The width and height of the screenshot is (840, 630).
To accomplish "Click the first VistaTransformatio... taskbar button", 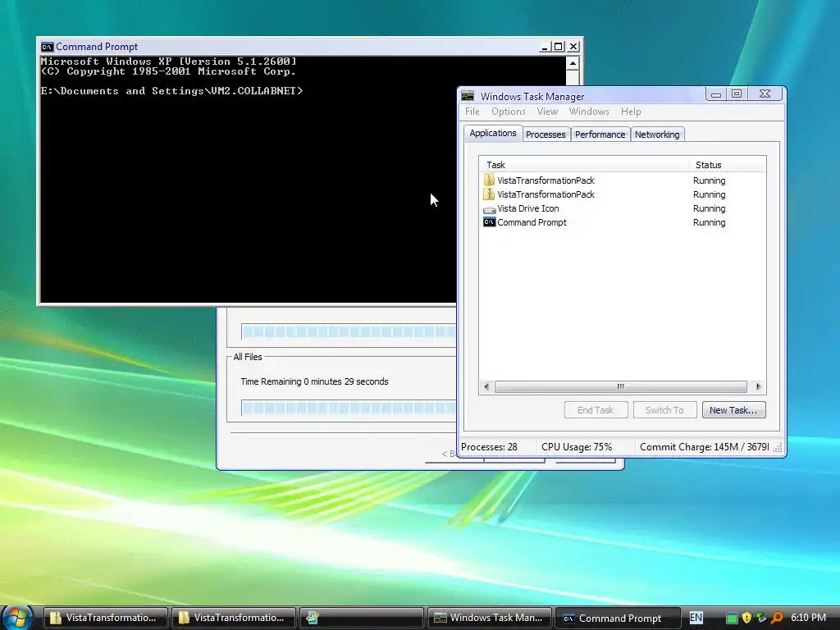I will click(106, 618).
